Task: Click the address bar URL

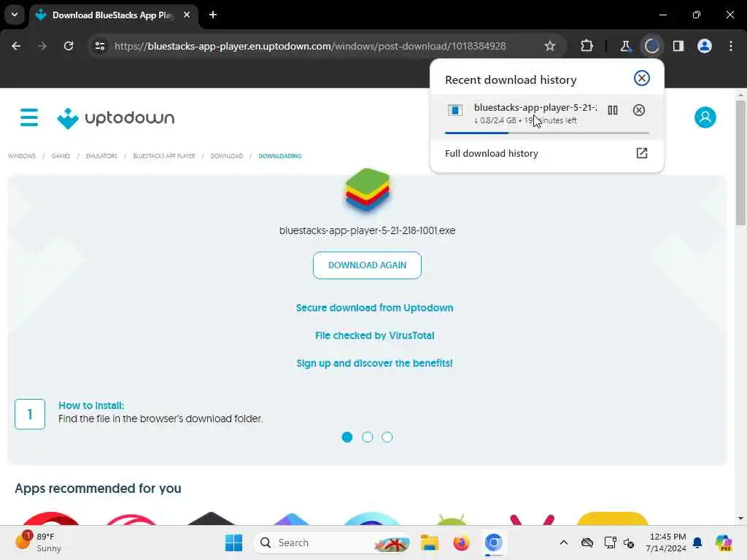Action: (x=310, y=46)
